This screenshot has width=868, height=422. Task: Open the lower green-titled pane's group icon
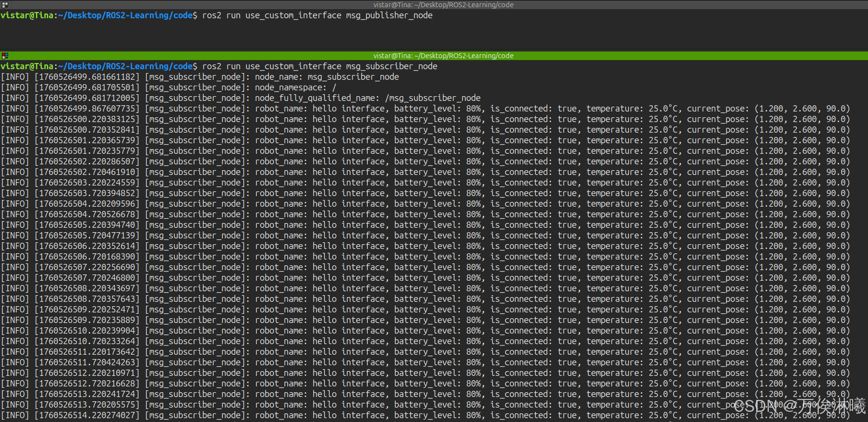click(x=5, y=56)
